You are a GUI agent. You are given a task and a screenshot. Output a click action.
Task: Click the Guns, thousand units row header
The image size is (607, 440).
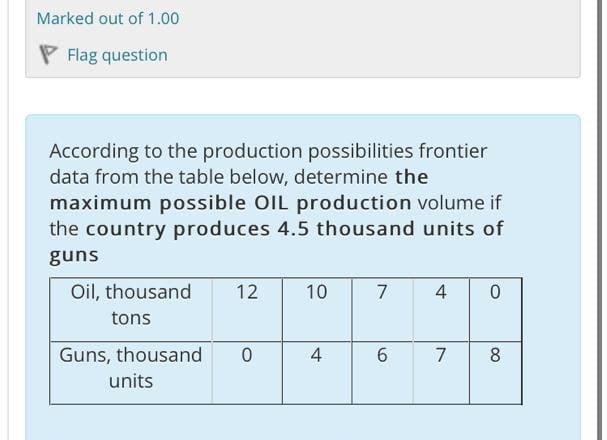point(131,373)
